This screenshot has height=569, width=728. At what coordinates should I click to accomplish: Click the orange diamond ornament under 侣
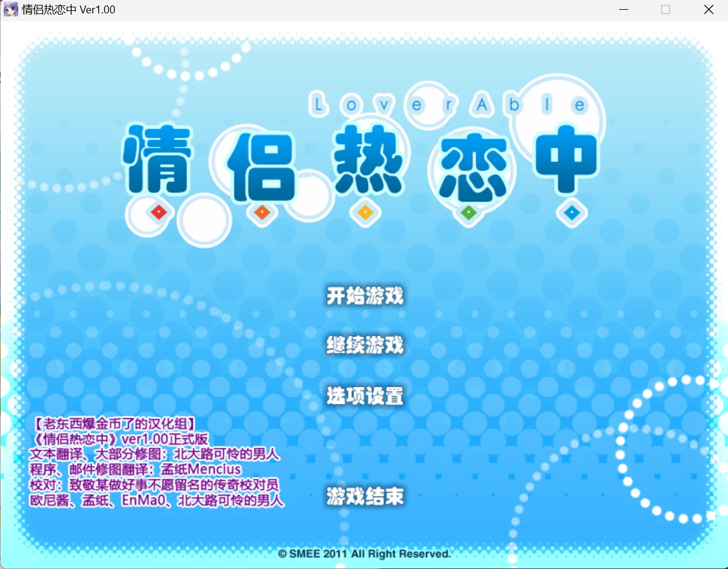click(262, 213)
